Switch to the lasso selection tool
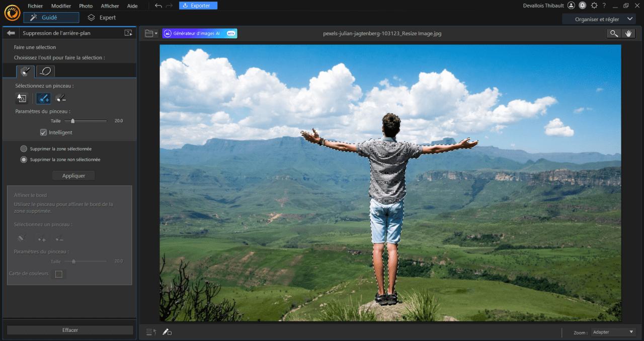 coord(45,71)
